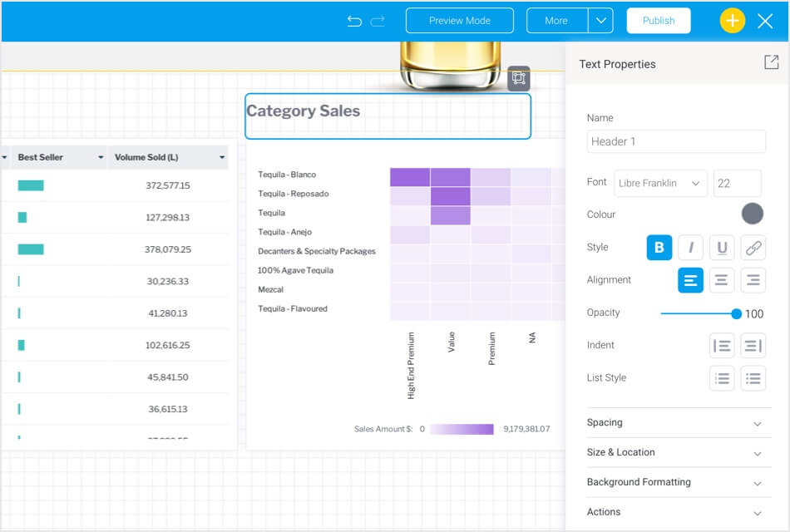This screenshot has width=790, height=532.
Task: Open the text Colour swatch
Action: [x=753, y=214]
